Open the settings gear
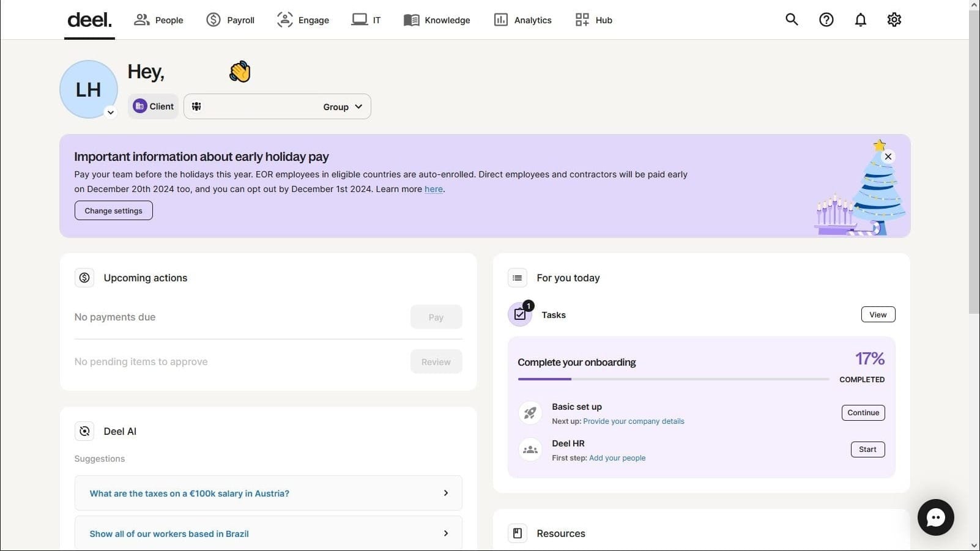 894,20
